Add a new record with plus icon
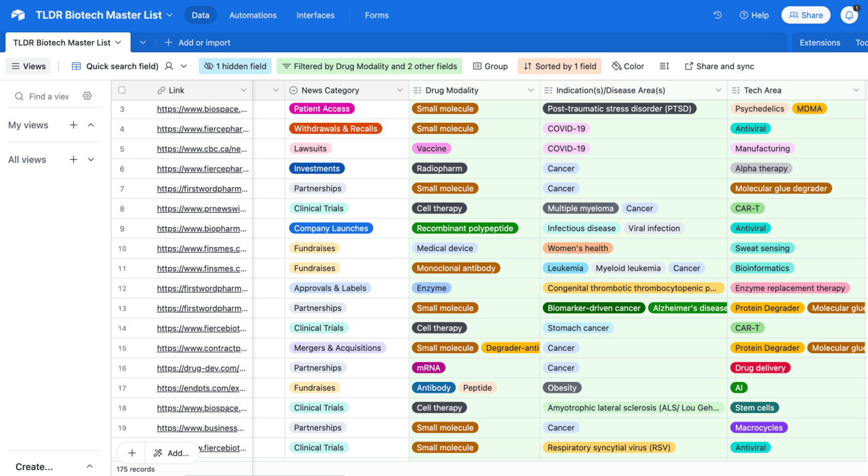This screenshot has height=476, width=868. 132,453
